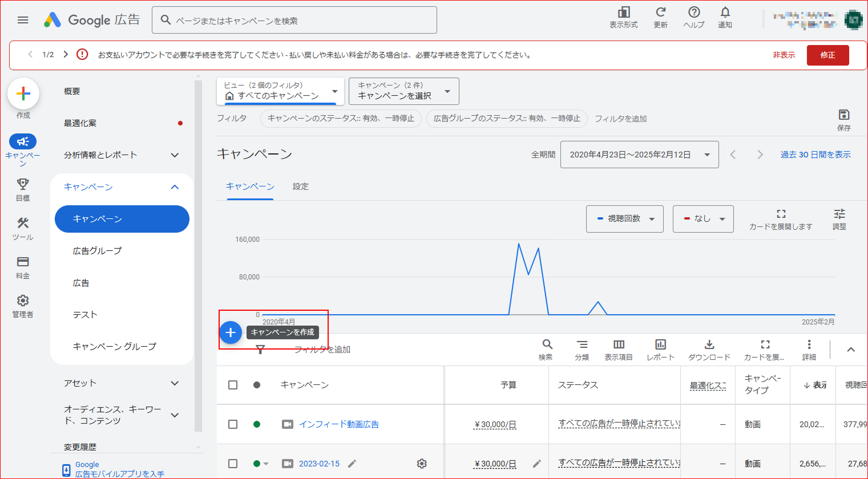
Task: Edit budget pencil in 2023-02-15 row
Action: (537, 464)
